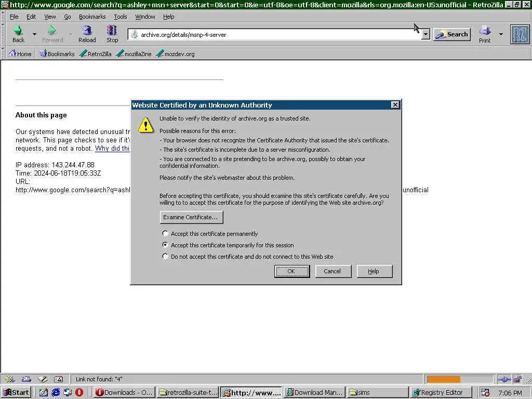
Task: Open the Window menu
Action: tap(145, 17)
